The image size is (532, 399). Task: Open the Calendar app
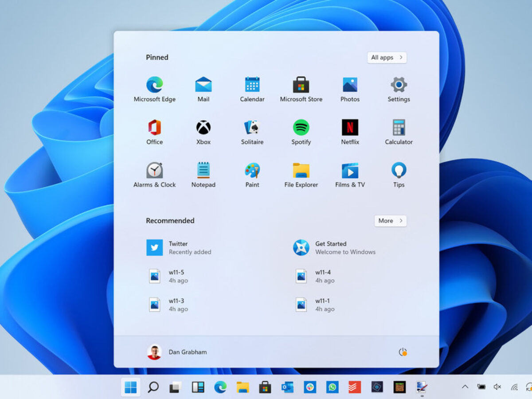(x=252, y=90)
